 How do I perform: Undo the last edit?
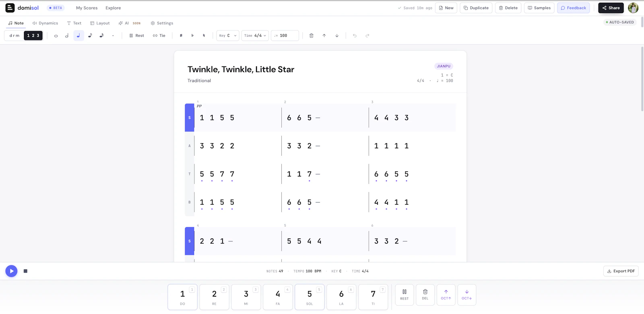(x=355, y=35)
